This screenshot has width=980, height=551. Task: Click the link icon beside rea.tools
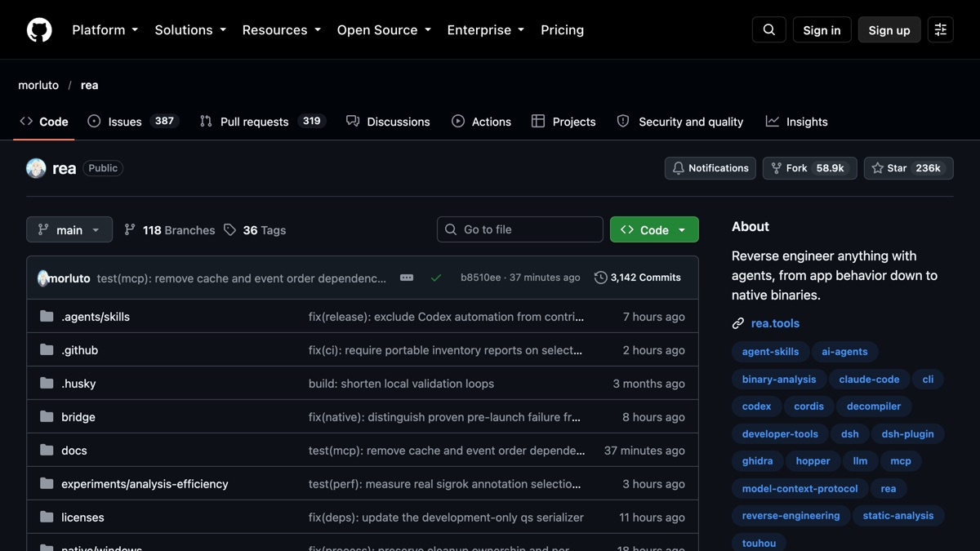[x=738, y=324]
